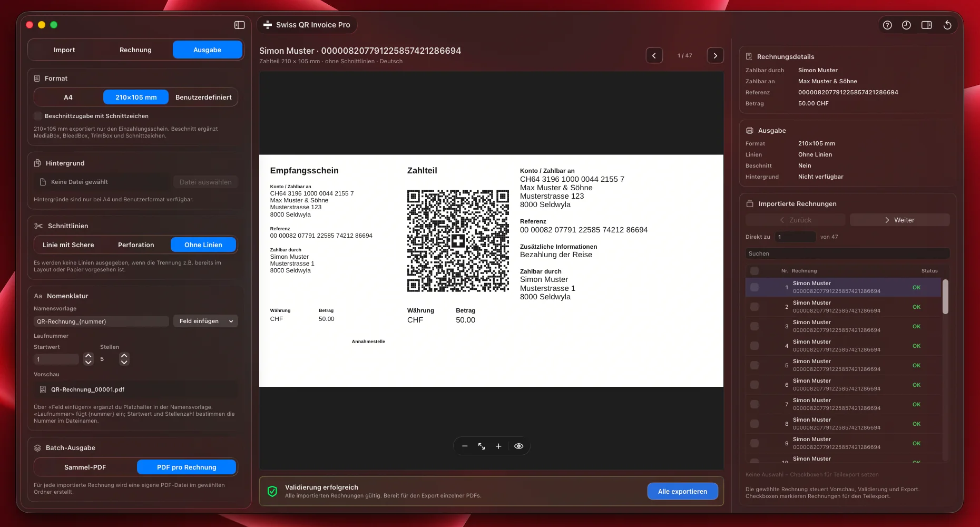Click the Batch-Ausgabe layers icon
The width and height of the screenshot is (980, 527).
(37, 448)
